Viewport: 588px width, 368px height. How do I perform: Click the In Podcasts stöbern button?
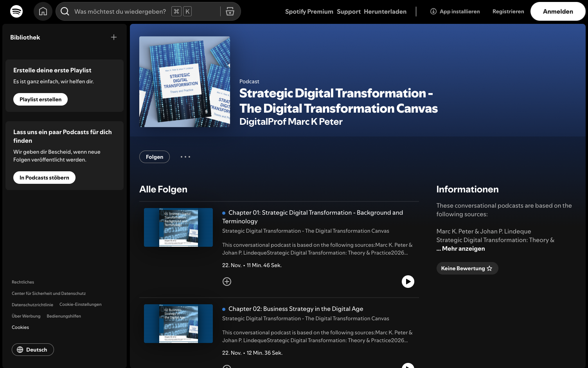44,178
